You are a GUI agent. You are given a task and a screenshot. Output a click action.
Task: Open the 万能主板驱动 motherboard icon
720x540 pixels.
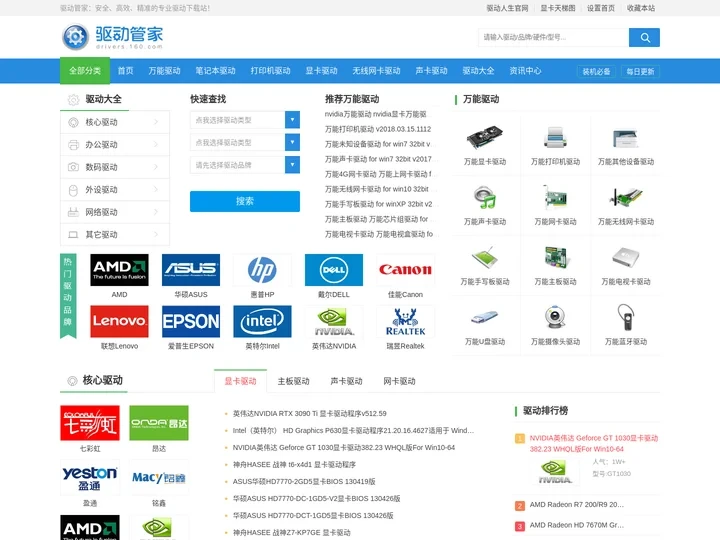(x=555, y=258)
